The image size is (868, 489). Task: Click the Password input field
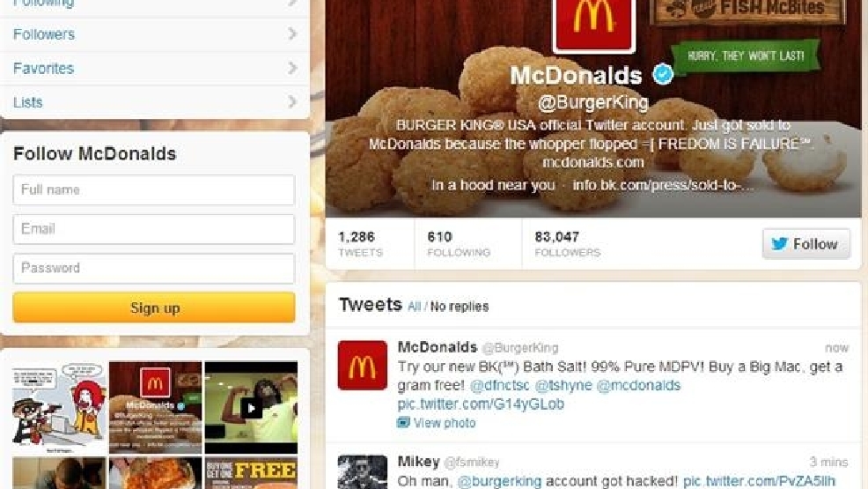154,268
